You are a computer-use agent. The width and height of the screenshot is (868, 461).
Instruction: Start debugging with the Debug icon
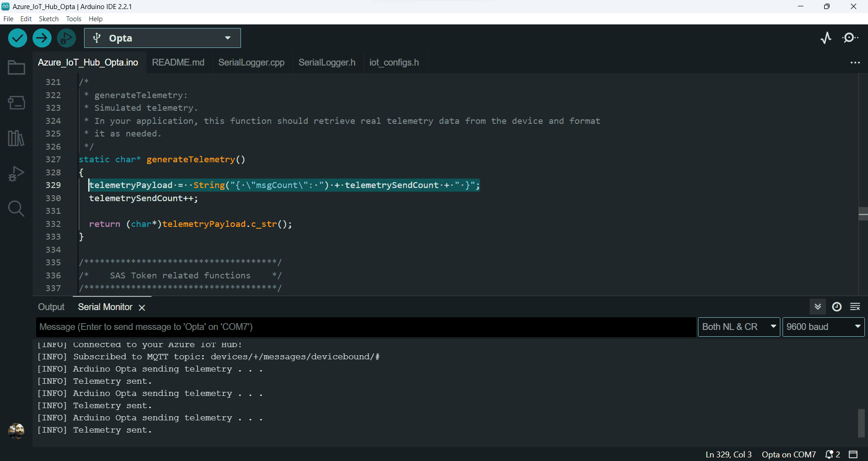point(66,38)
